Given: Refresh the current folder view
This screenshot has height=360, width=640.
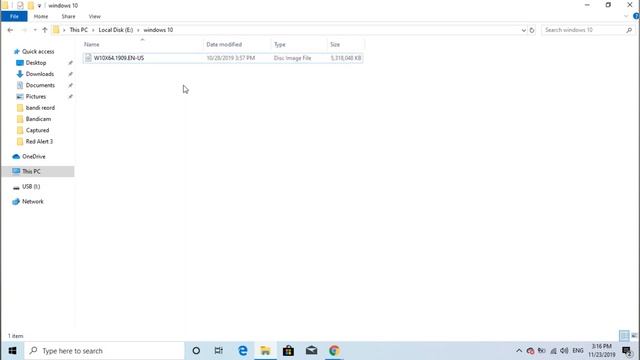Looking at the screenshot, I should 531,30.
